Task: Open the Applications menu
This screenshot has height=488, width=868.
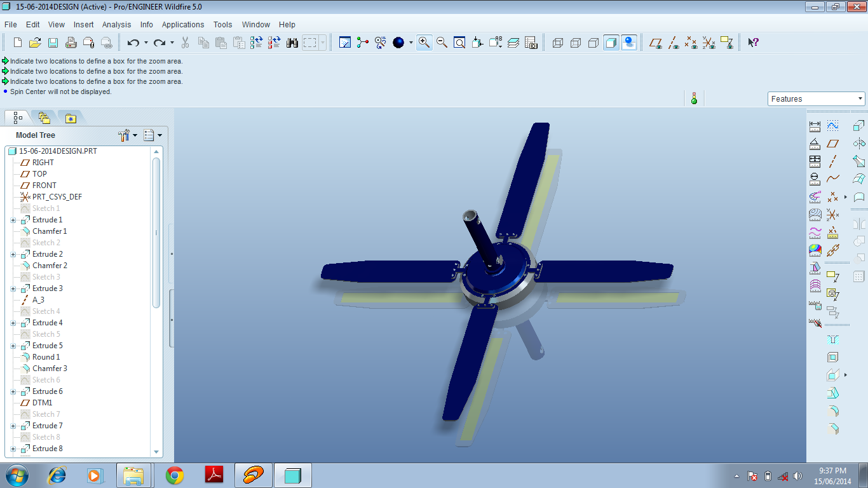Action: pos(183,25)
